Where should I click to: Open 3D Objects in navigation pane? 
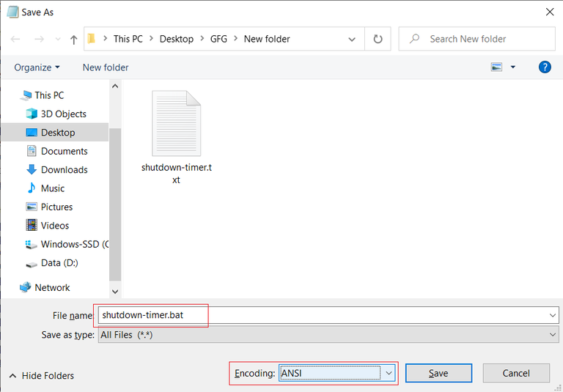pos(64,114)
